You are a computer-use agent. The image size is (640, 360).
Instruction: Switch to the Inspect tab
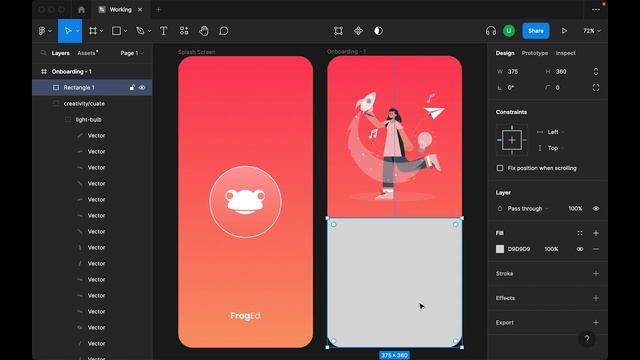tap(565, 53)
